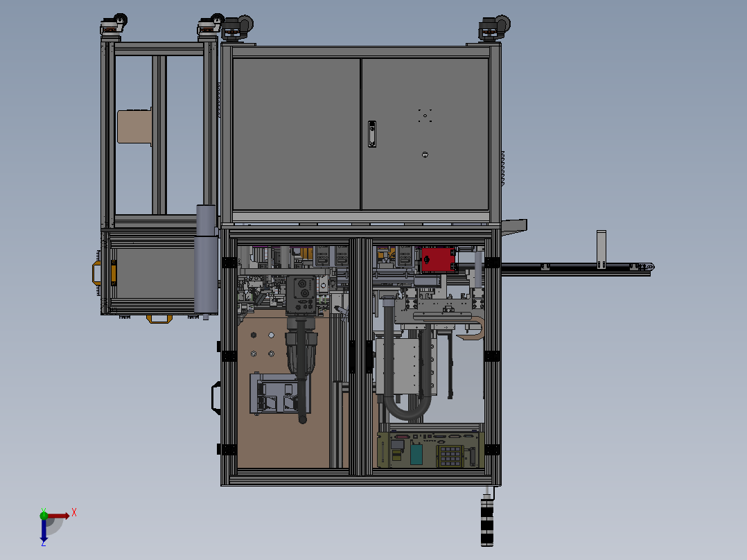Select the louvered vent on the cabinet's right side
The height and width of the screenshot is (560, 747).
(503, 168)
